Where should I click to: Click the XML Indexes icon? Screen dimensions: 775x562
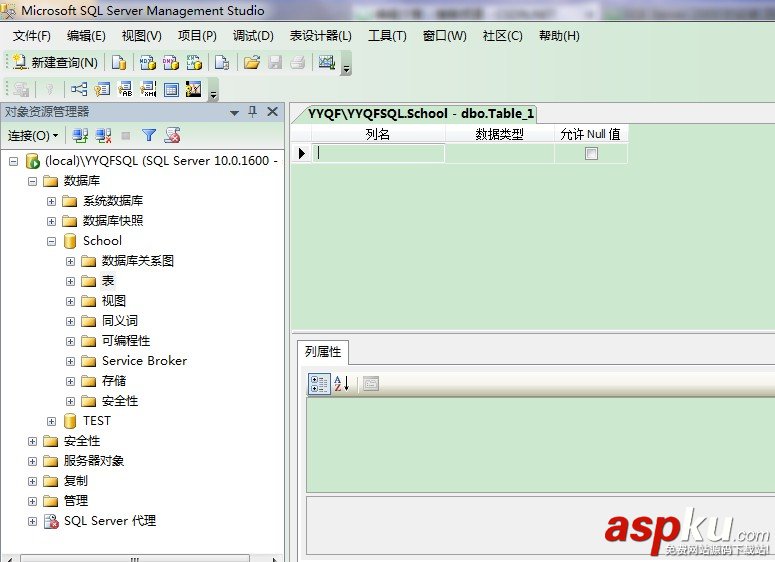(148, 89)
